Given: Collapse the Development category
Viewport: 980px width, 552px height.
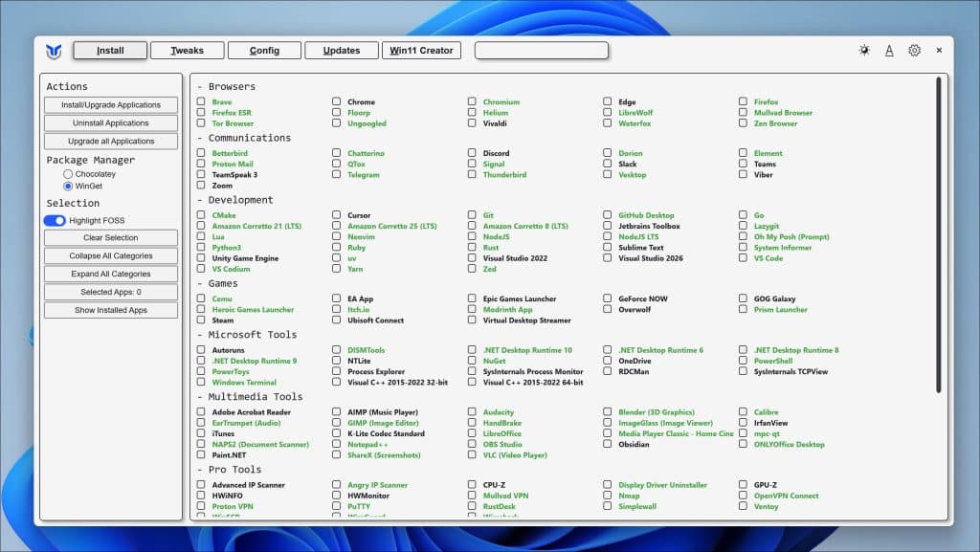Looking at the screenshot, I should click(x=235, y=200).
